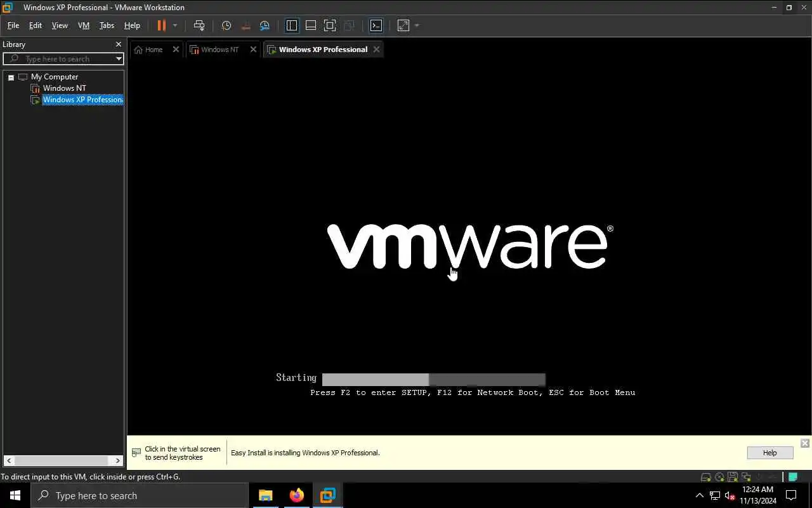
Task: Toggle the console view icon
Action: 376,25
